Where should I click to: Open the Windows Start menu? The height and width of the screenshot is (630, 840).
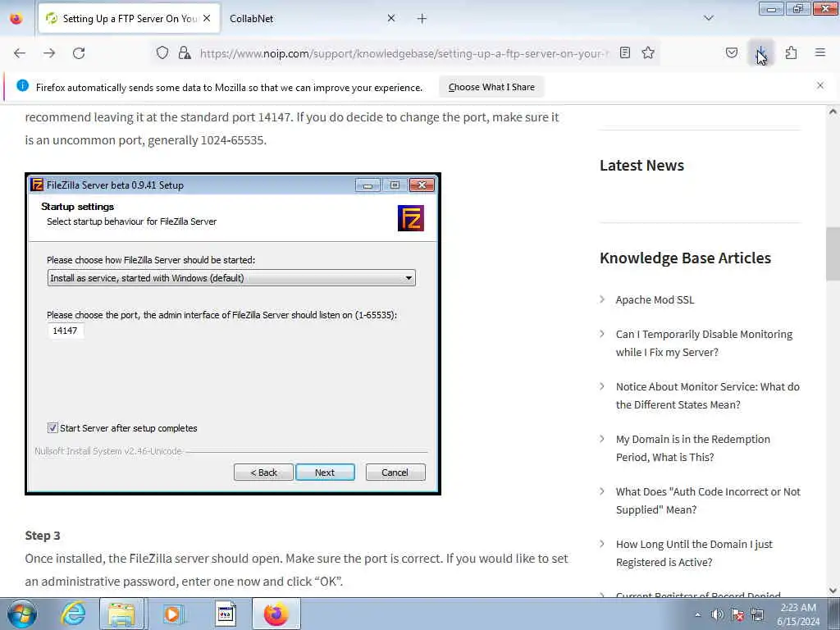[x=21, y=614]
